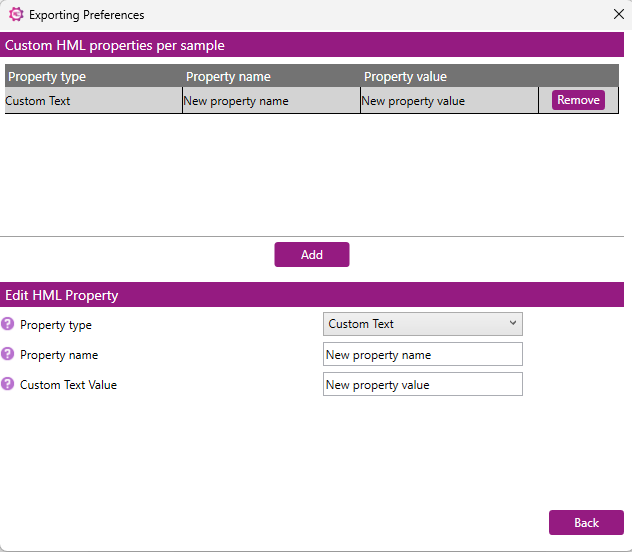
Task: Select the New property value table cell
Action: pyautogui.click(x=449, y=101)
